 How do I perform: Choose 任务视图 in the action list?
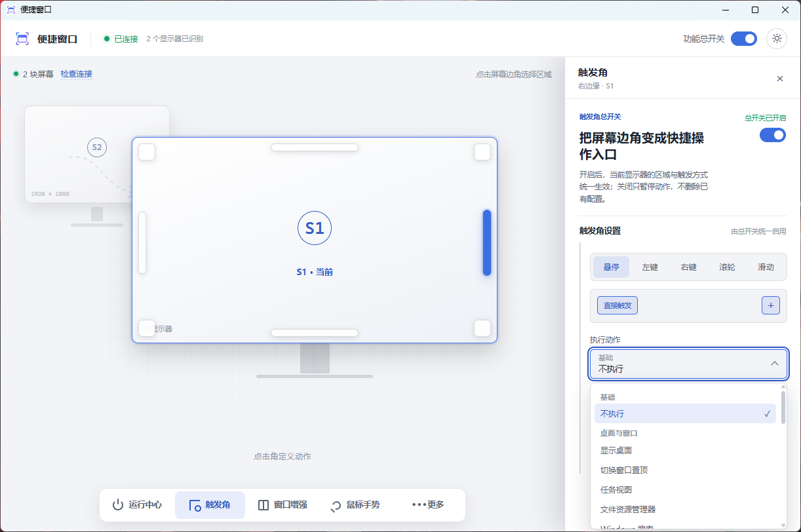click(685, 489)
